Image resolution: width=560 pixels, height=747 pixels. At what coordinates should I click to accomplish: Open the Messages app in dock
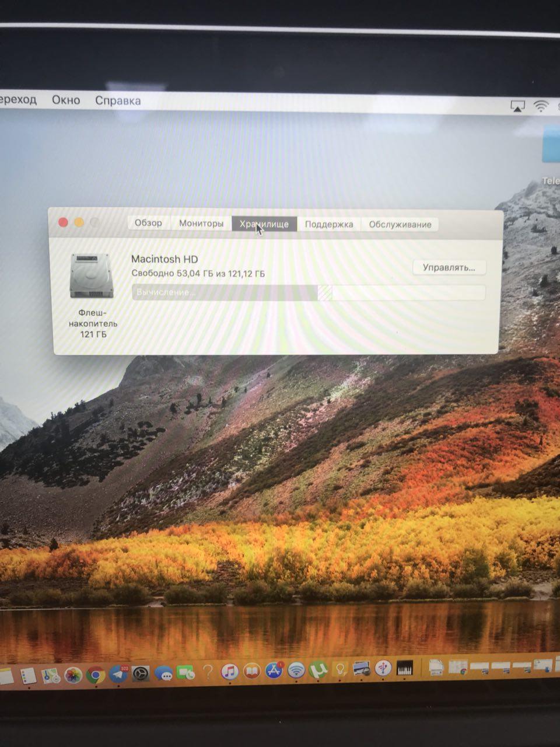[163, 674]
